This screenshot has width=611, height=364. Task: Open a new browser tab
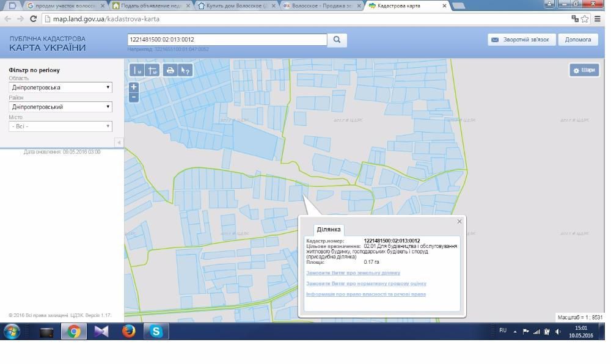point(459,6)
